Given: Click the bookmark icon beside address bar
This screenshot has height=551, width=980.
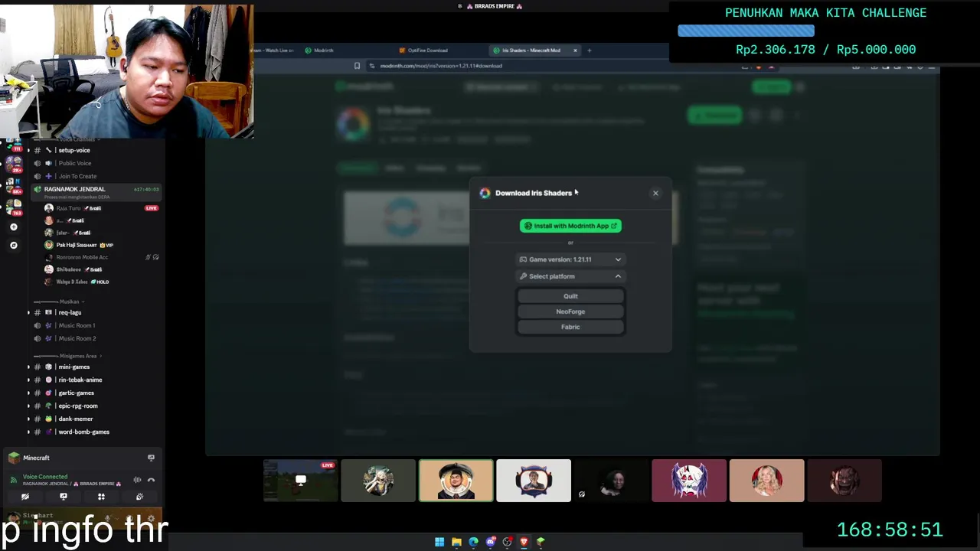Looking at the screenshot, I should (x=357, y=66).
